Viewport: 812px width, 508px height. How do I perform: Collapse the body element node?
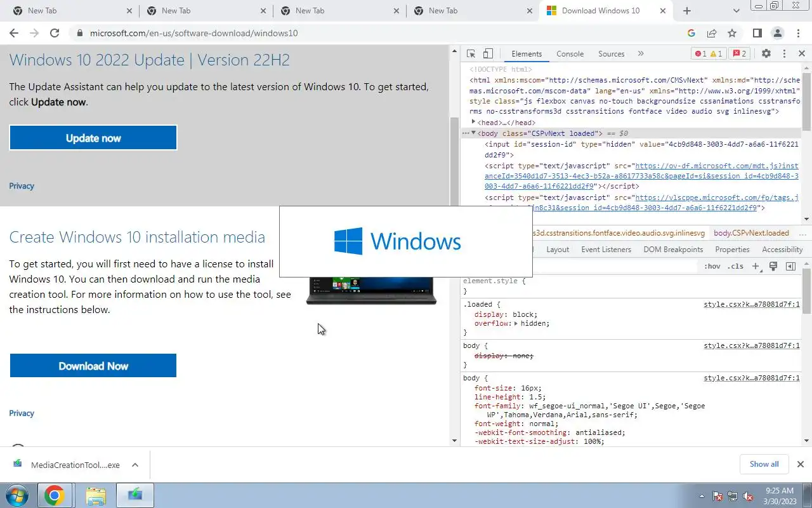pos(473,133)
